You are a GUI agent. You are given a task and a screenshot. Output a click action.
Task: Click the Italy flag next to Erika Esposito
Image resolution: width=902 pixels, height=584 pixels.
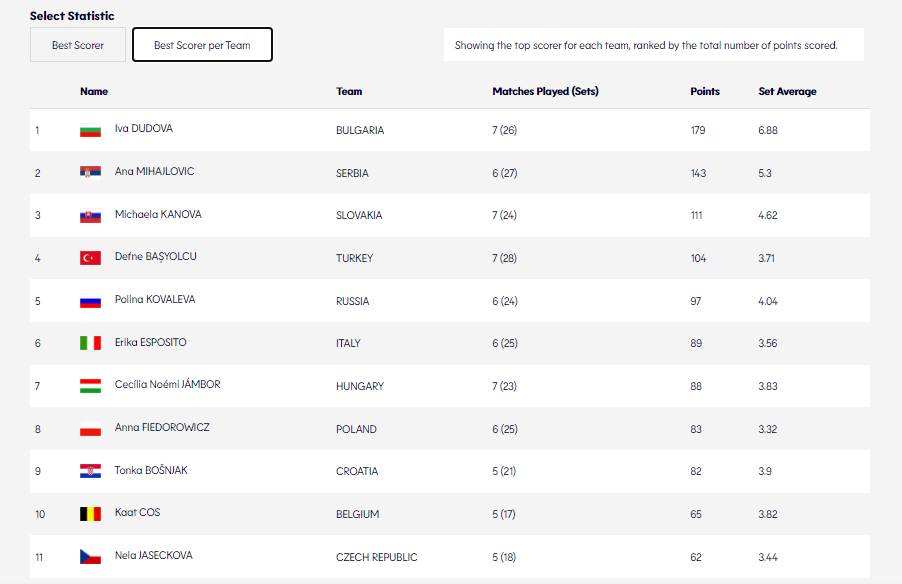tap(90, 343)
